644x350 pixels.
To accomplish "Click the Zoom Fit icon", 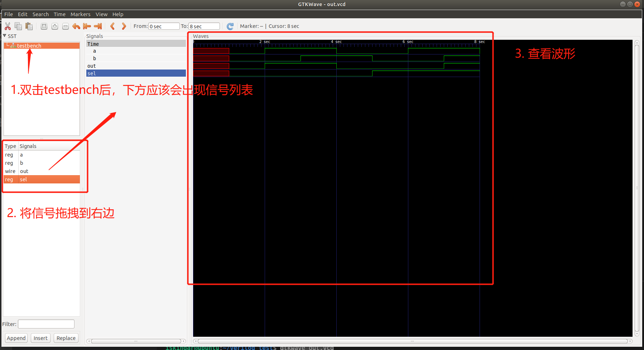I will point(44,26).
